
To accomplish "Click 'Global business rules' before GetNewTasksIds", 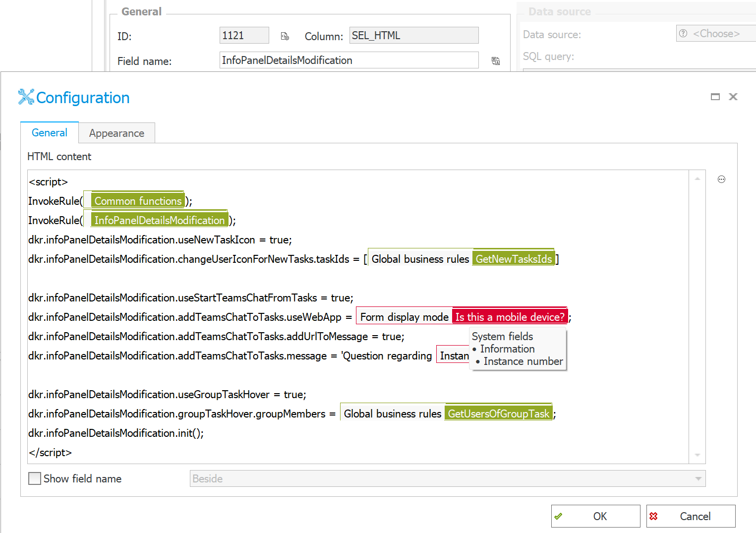I will pyautogui.click(x=420, y=259).
